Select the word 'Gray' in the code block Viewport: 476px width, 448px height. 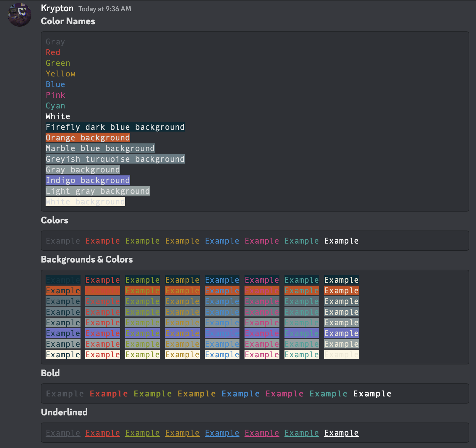55,42
